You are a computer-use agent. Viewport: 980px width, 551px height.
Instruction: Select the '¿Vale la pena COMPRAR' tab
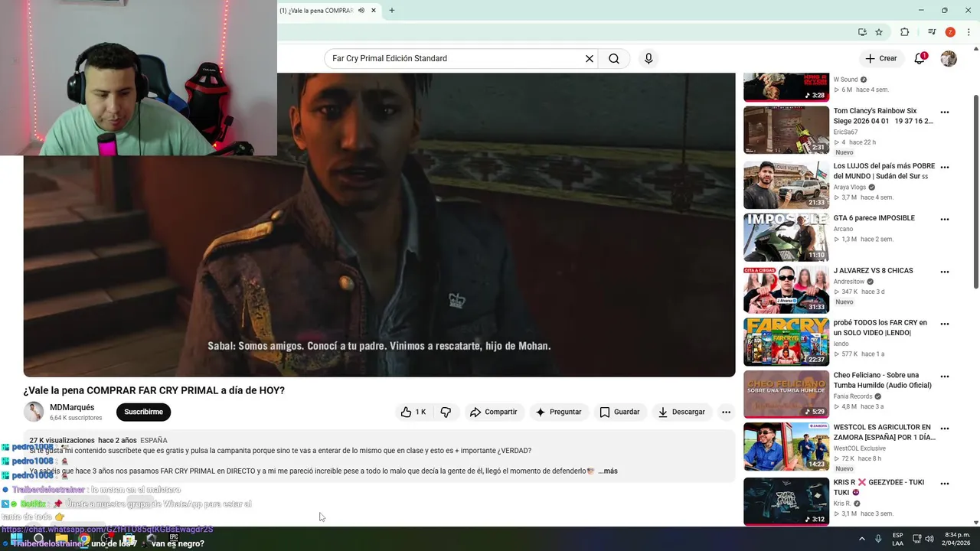[316, 11]
